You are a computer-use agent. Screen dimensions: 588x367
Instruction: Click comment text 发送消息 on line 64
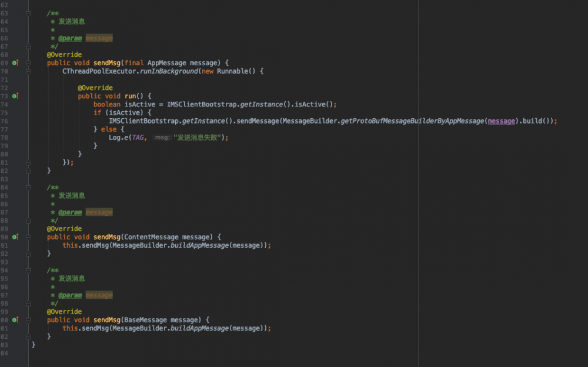(72, 22)
